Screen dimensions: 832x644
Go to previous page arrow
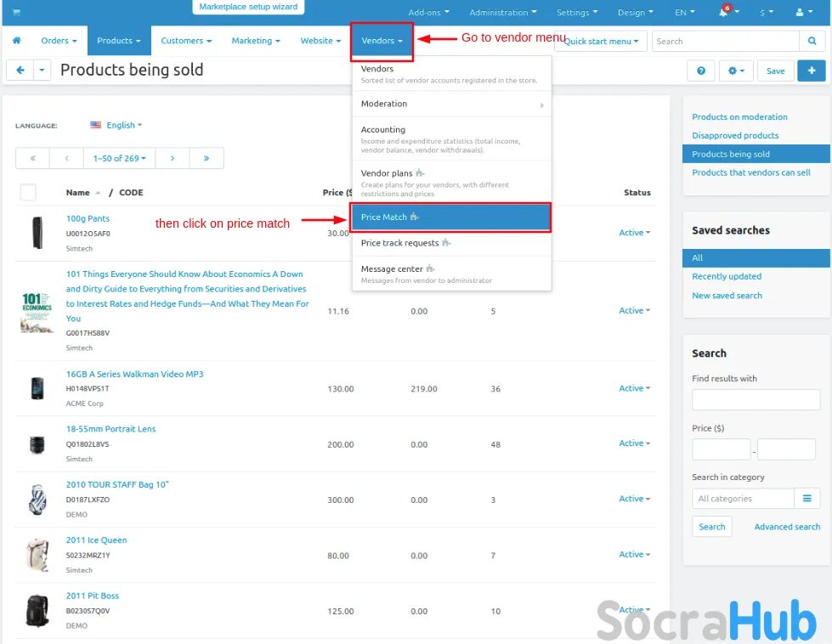tap(67, 158)
